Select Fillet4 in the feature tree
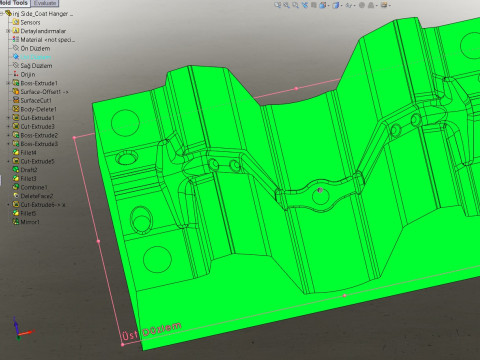480x360 pixels. pos(28,152)
